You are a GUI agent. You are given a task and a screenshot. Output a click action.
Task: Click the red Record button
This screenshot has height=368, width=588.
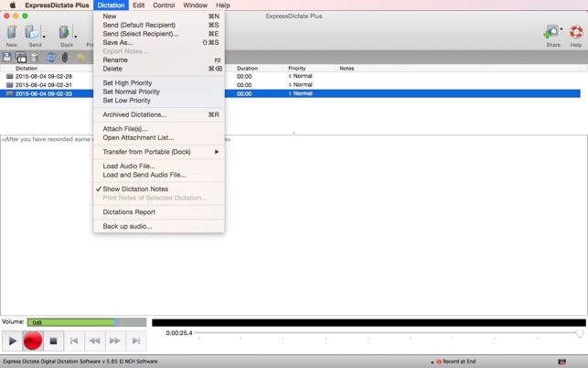(x=33, y=341)
